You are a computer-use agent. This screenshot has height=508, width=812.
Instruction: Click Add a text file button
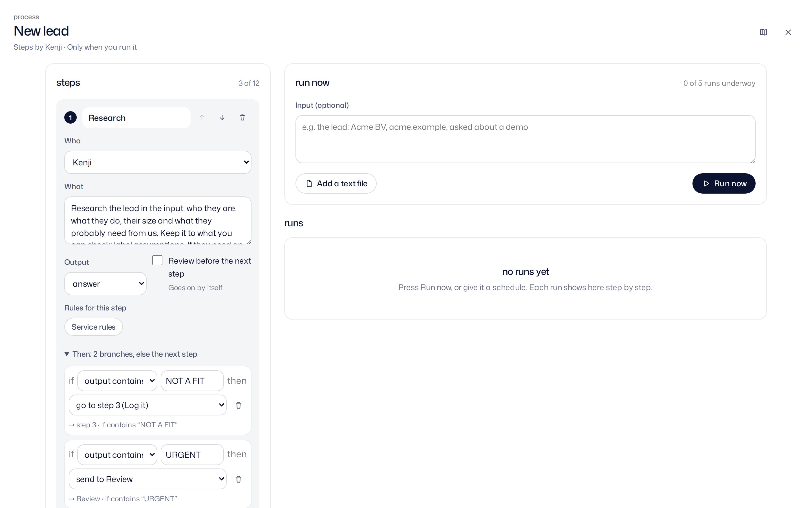[x=336, y=183]
